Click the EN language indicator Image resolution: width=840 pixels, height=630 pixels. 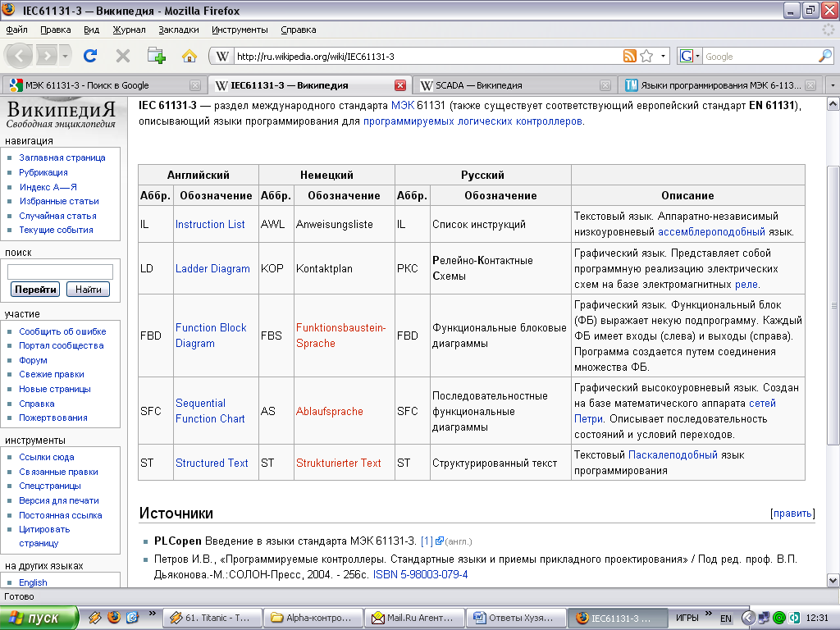click(x=725, y=619)
